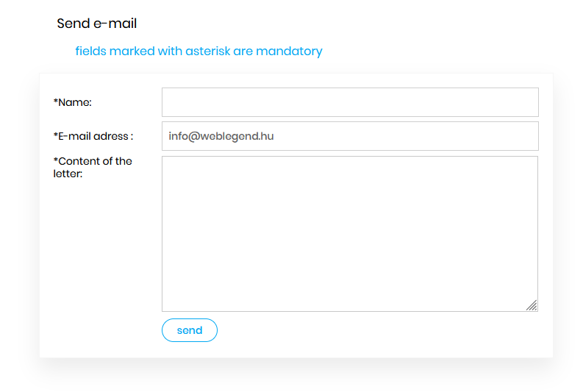583x392 pixels.
Task: Activate the text box beside the Name label
Action: click(350, 102)
